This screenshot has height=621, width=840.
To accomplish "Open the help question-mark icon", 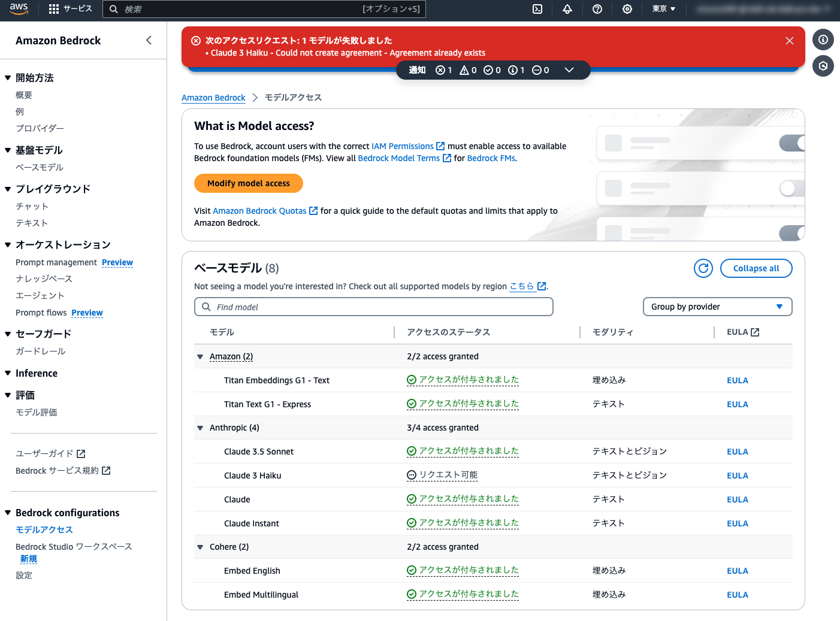I will point(597,9).
